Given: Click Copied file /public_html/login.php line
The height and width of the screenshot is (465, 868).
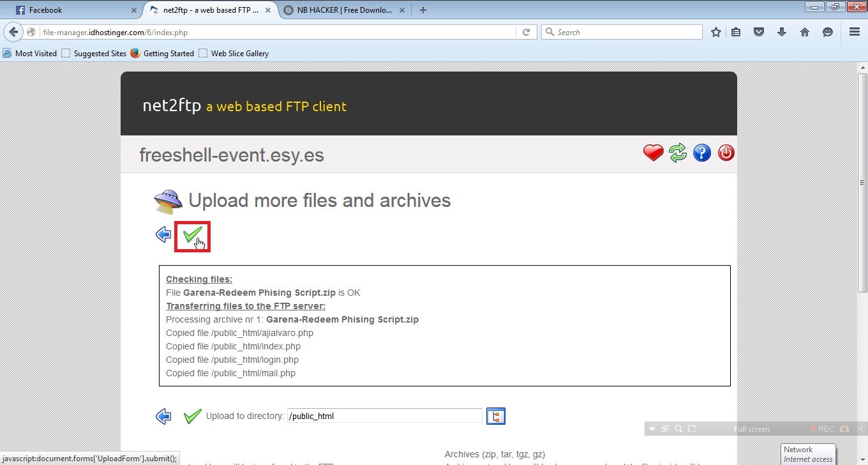Looking at the screenshot, I should pos(232,360).
